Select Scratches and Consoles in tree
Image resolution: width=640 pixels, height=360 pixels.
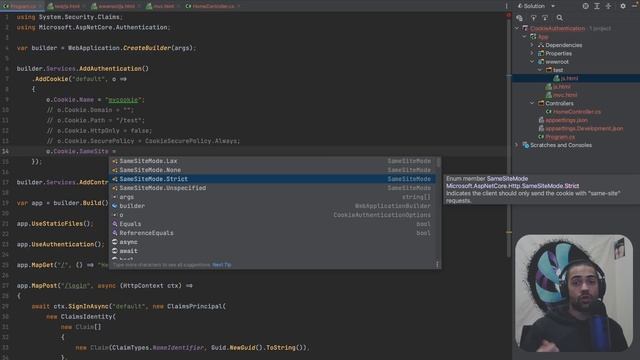tap(561, 145)
